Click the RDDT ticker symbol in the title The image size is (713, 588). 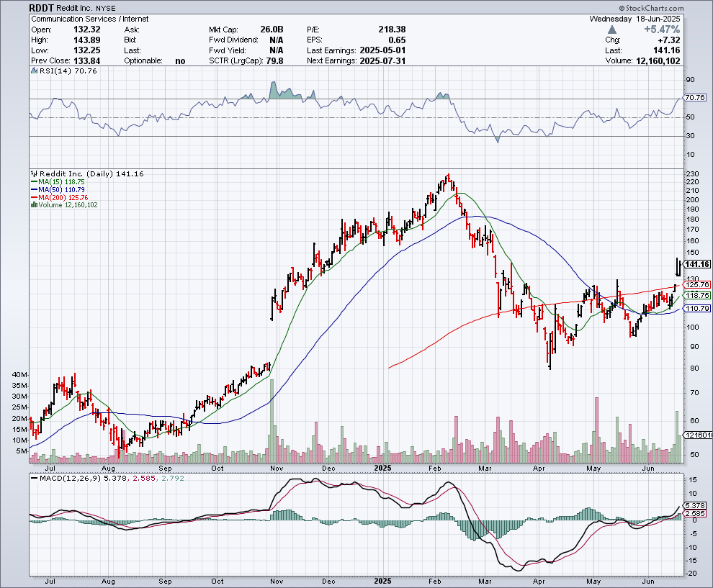(x=41, y=8)
